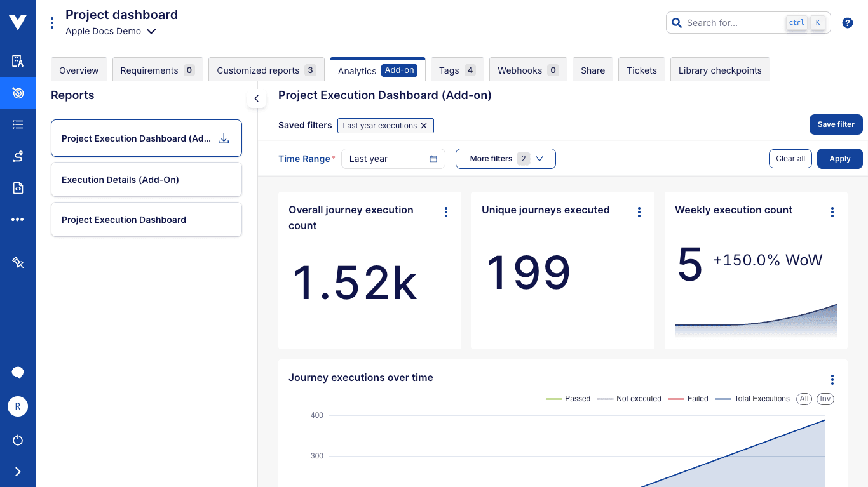This screenshot has width=868, height=487.
Task: Open the chat bubble icon in sidebar
Action: (17, 372)
